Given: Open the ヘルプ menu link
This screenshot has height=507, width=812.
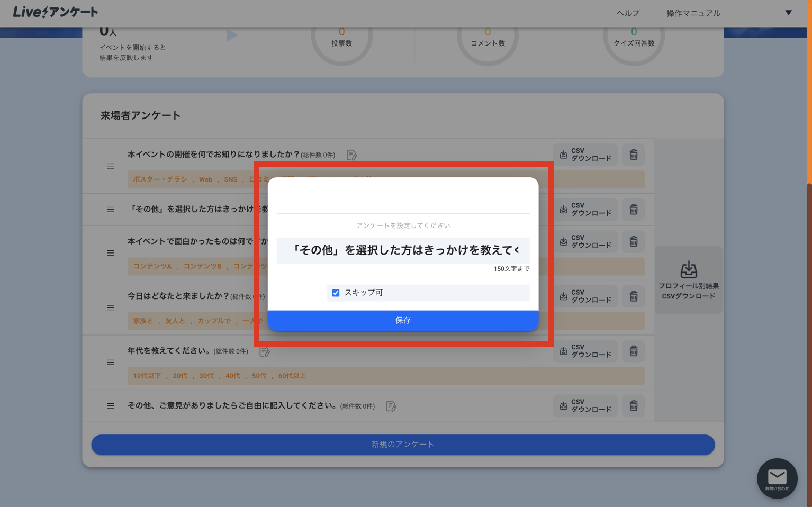Looking at the screenshot, I should tap(628, 13).
